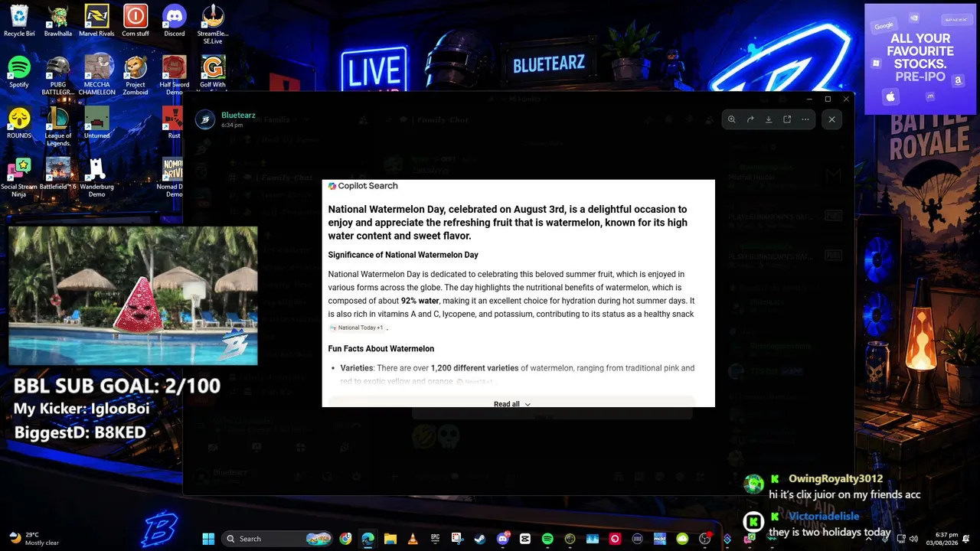The height and width of the screenshot is (551, 980).
Task: Open CapCut from the taskbar
Action: (525, 539)
